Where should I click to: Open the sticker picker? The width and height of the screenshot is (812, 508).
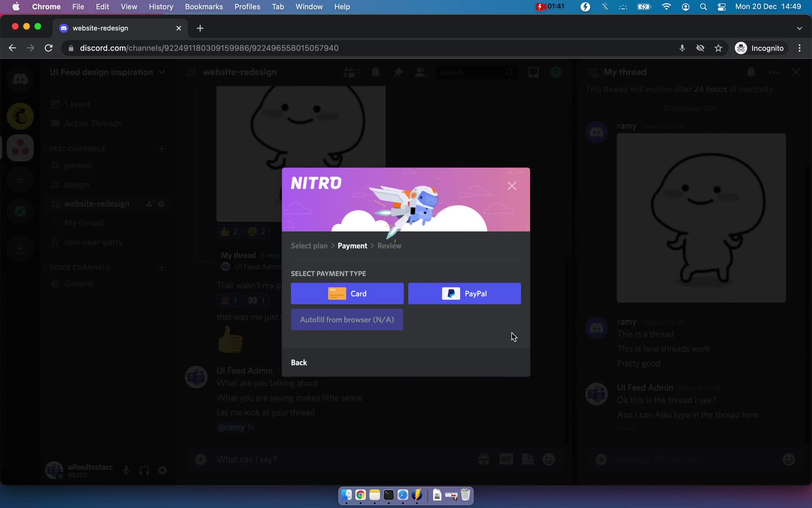[x=528, y=459]
